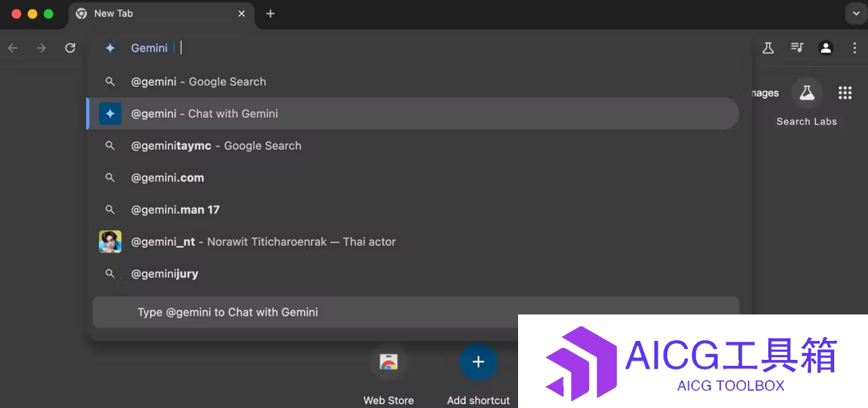Expand the tab search dropdown arrow
This screenshot has width=868, height=408.
tap(854, 14)
